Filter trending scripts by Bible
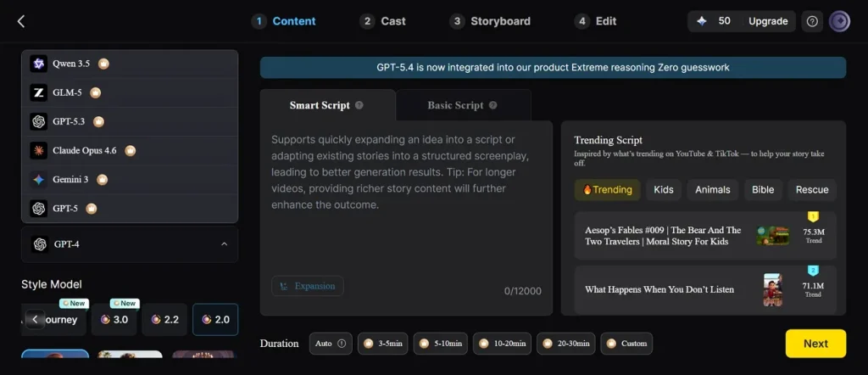The width and height of the screenshot is (868, 375). point(763,189)
